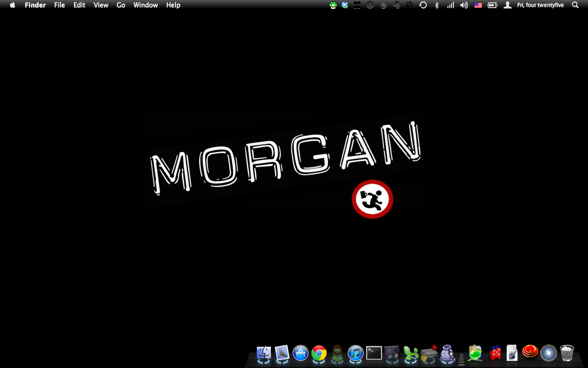Open the user account switching menu
The height and width of the screenshot is (368, 588).
tap(507, 5)
